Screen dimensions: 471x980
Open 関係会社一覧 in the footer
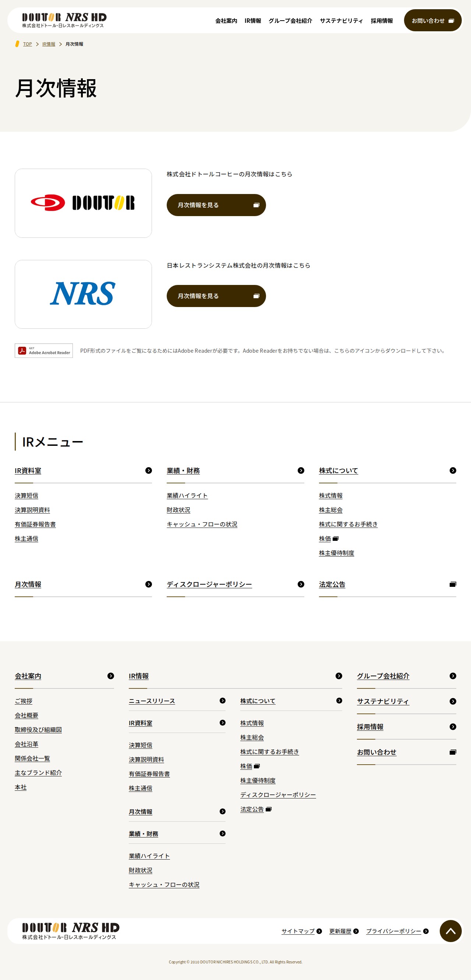(32, 758)
